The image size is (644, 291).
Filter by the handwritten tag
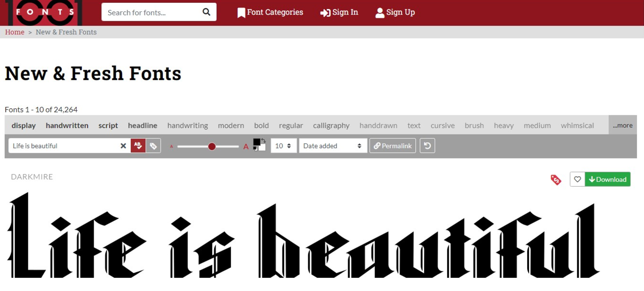pyautogui.click(x=67, y=125)
